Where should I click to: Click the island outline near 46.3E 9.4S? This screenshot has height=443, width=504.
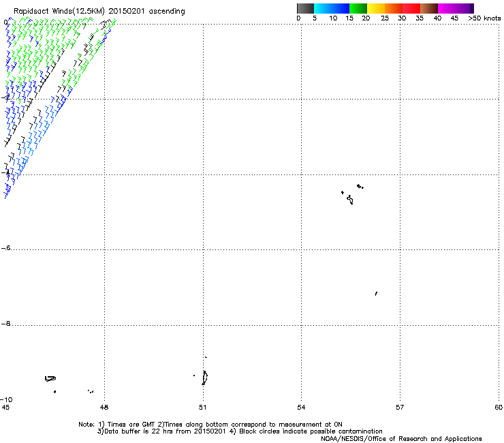[50, 379]
